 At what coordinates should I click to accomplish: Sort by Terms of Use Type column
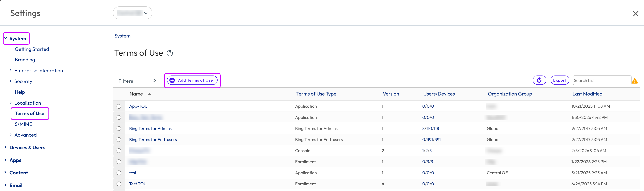(316, 94)
